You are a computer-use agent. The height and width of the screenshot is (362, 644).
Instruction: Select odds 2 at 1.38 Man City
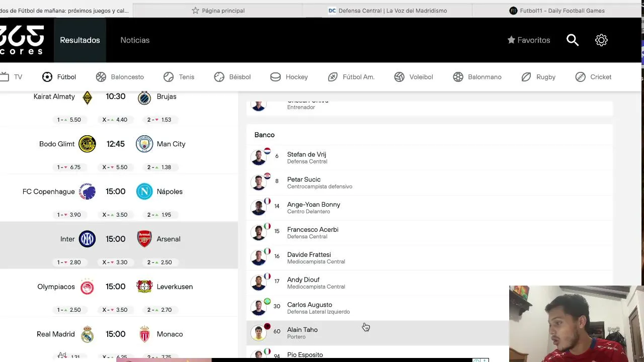[x=159, y=167]
